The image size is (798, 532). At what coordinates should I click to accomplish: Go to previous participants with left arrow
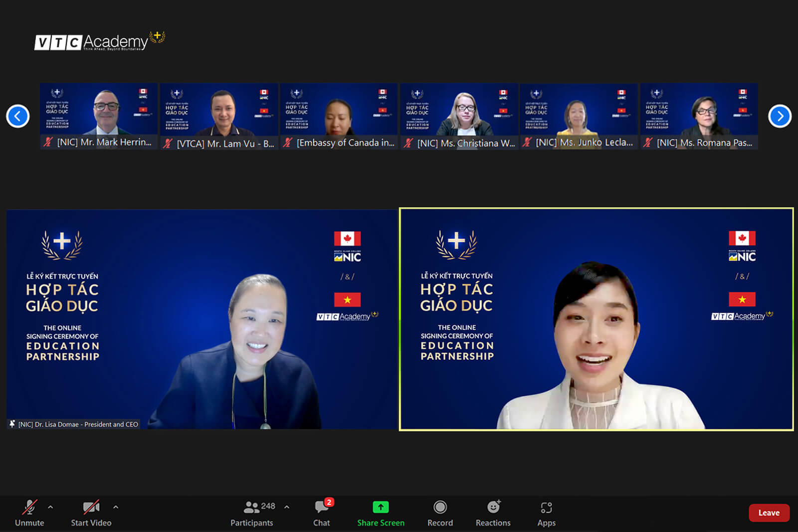click(18, 116)
